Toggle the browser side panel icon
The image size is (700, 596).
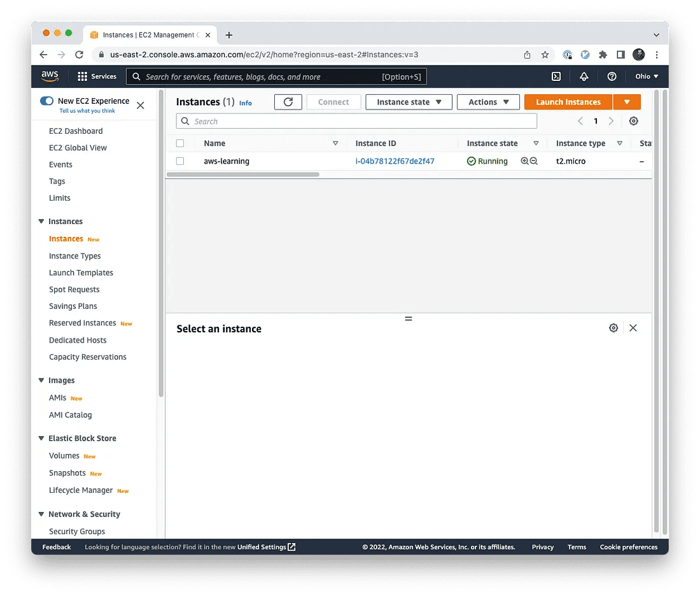coord(620,55)
